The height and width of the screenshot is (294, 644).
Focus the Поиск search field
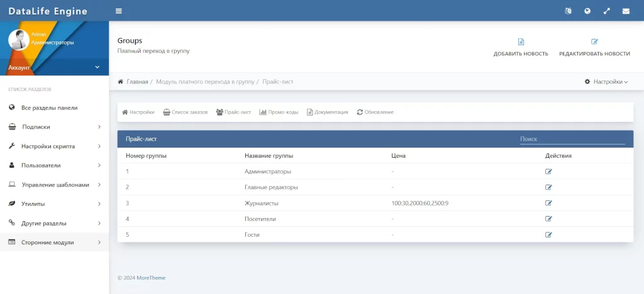click(x=572, y=139)
